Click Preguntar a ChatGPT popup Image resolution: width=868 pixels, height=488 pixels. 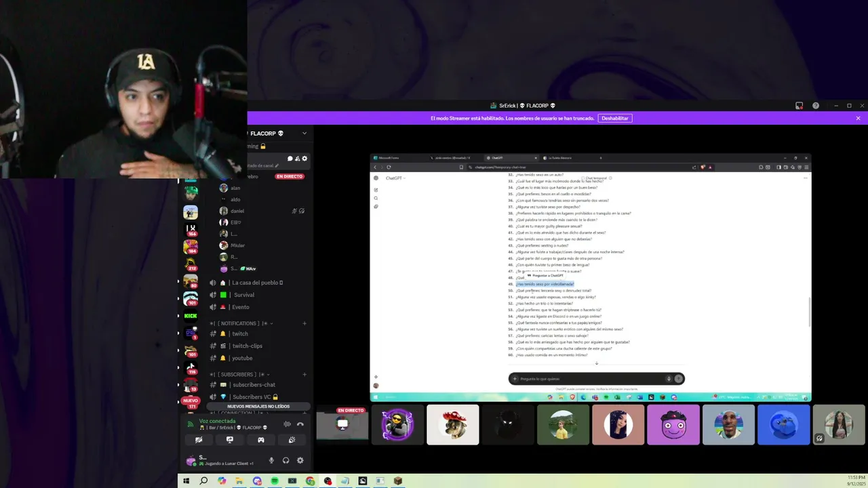coord(545,275)
